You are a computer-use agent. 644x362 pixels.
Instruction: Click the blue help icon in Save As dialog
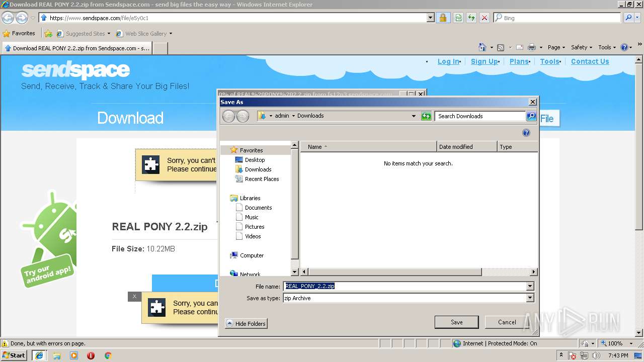pos(526,133)
